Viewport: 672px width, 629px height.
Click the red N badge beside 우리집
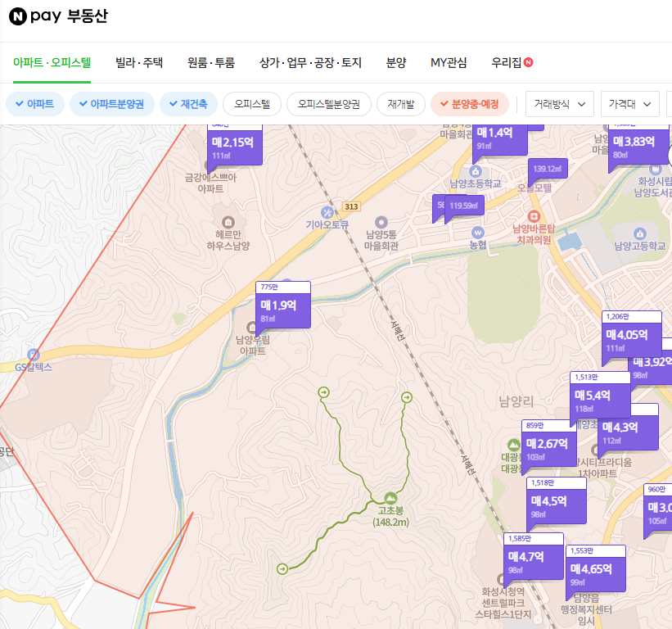click(529, 62)
